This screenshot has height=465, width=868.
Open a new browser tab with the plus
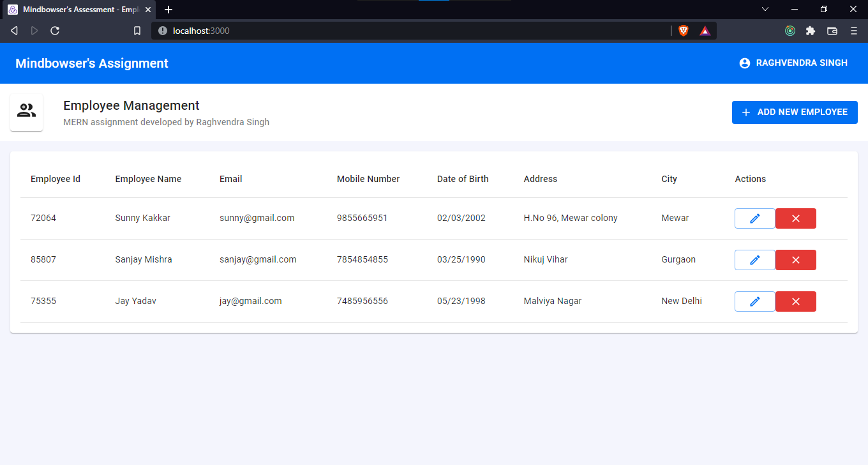pyautogui.click(x=168, y=9)
